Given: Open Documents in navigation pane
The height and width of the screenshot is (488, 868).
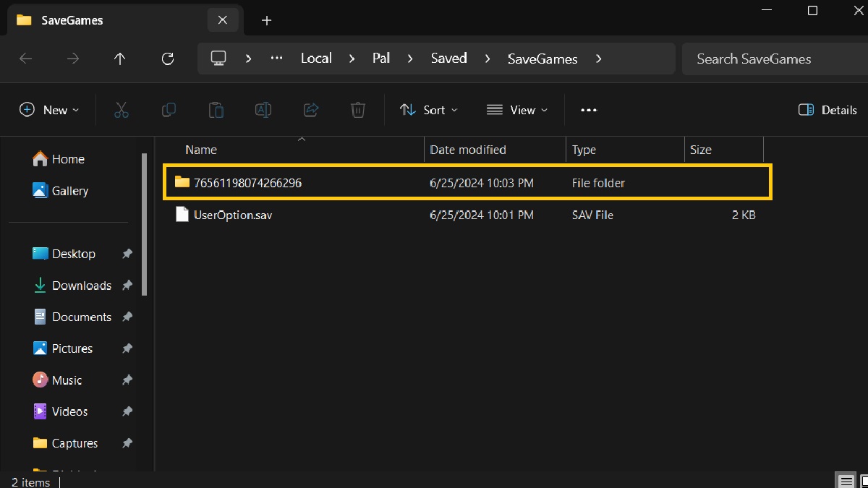Looking at the screenshot, I should 72,317.
